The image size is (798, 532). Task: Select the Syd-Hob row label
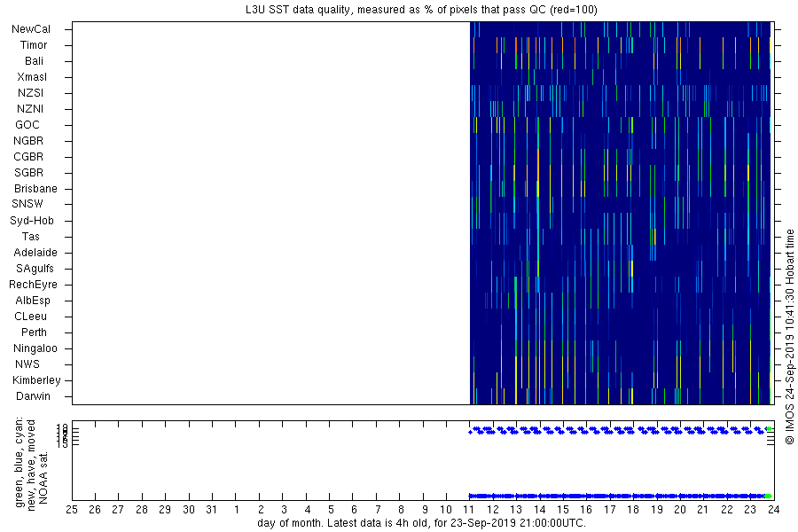click(32, 221)
